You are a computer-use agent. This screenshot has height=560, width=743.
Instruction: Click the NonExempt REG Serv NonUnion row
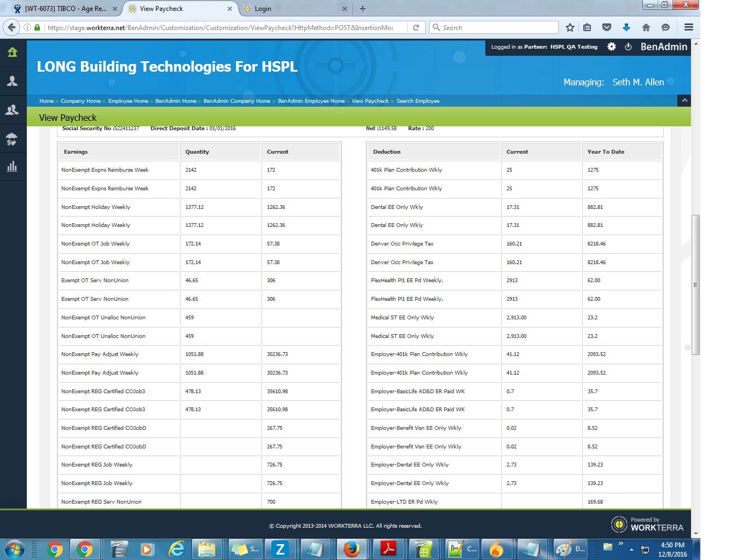coord(199,501)
